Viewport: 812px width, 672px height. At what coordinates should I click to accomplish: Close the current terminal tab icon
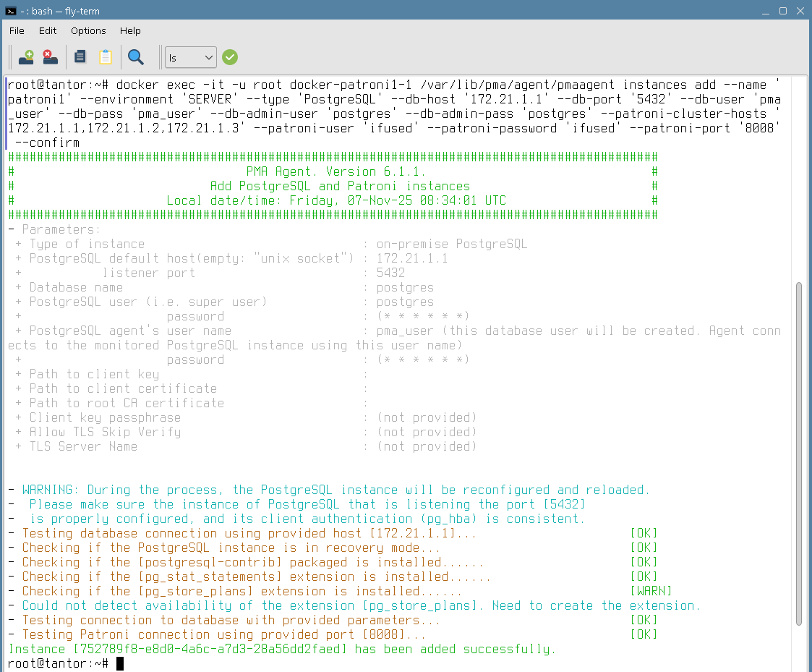[49, 57]
